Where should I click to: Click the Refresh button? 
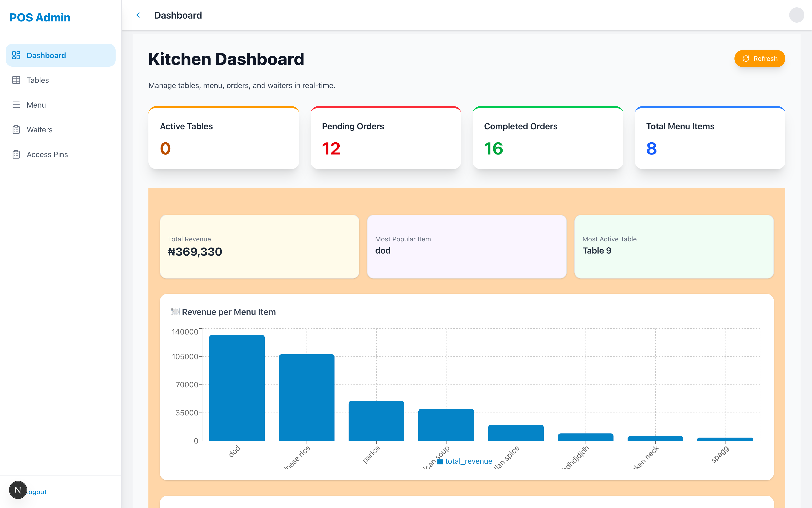click(x=760, y=59)
